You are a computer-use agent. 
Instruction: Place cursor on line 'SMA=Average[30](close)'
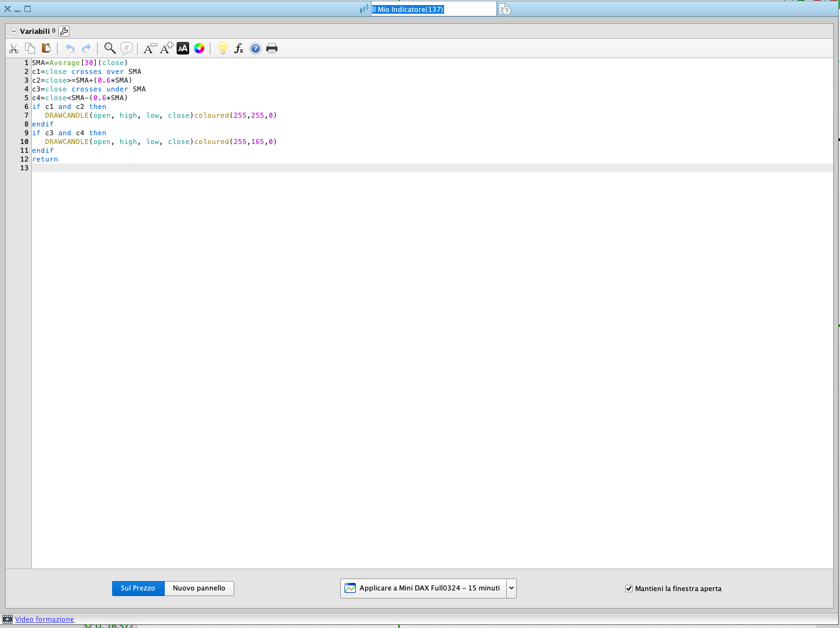click(x=80, y=63)
